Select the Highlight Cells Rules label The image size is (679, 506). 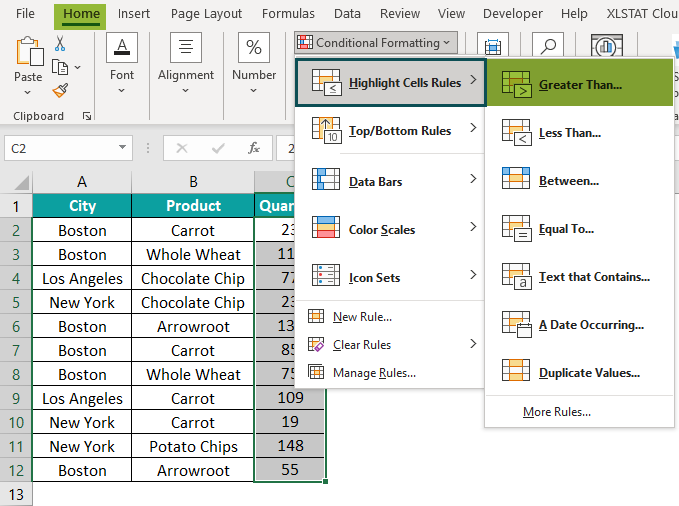(405, 82)
